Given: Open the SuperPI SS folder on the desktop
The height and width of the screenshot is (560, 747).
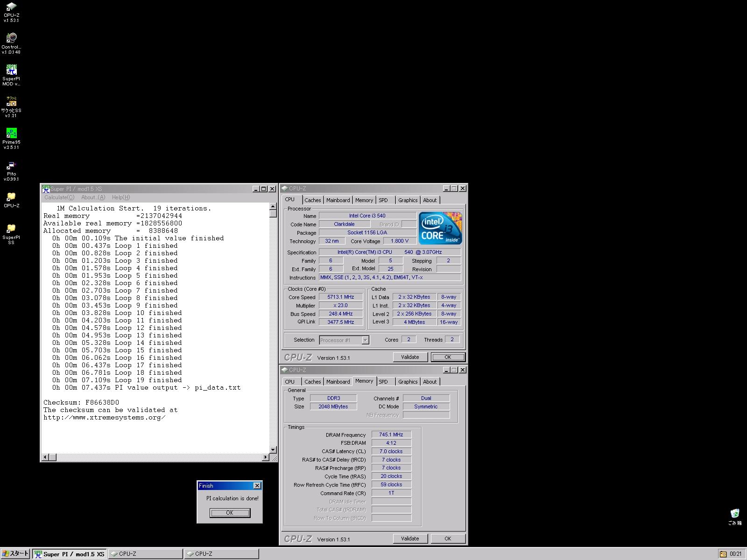Looking at the screenshot, I should tap(11, 234).
